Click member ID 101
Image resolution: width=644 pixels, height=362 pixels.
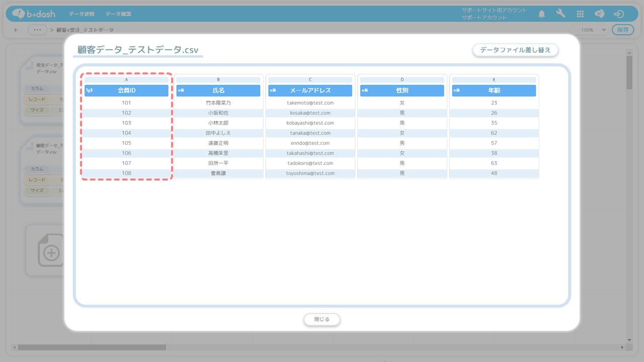tap(126, 103)
